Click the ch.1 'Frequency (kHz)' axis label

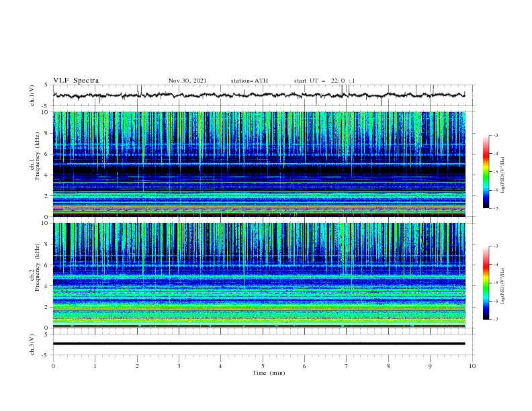click(38, 156)
